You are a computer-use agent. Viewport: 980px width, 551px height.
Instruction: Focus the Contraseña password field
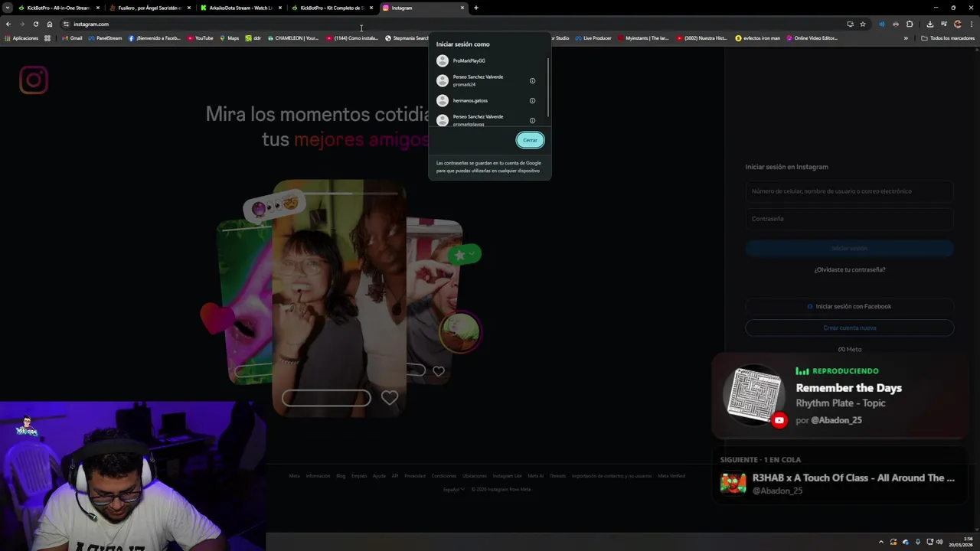pyautogui.click(x=850, y=219)
